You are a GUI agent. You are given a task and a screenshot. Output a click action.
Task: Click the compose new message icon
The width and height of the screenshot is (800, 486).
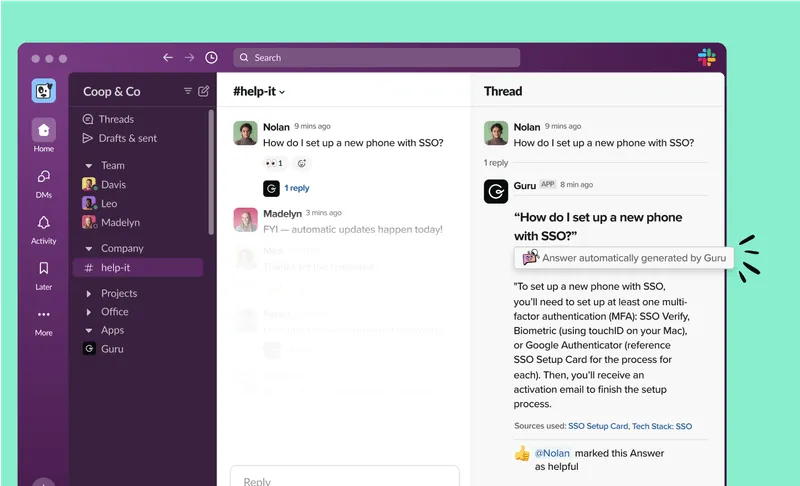point(204,91)
